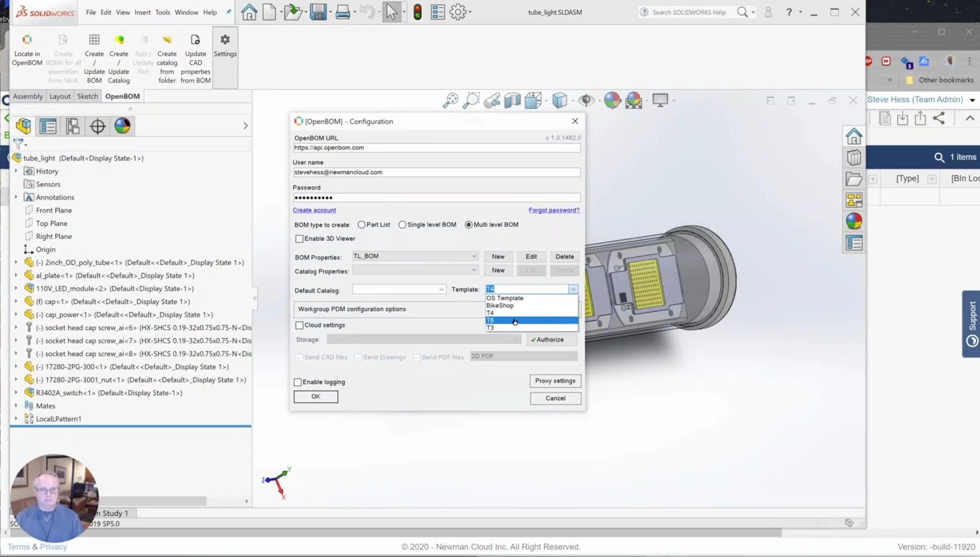
Task: Click the Rebuild traffic light icon
Action: pyautogui.click(x=417, y=12)
